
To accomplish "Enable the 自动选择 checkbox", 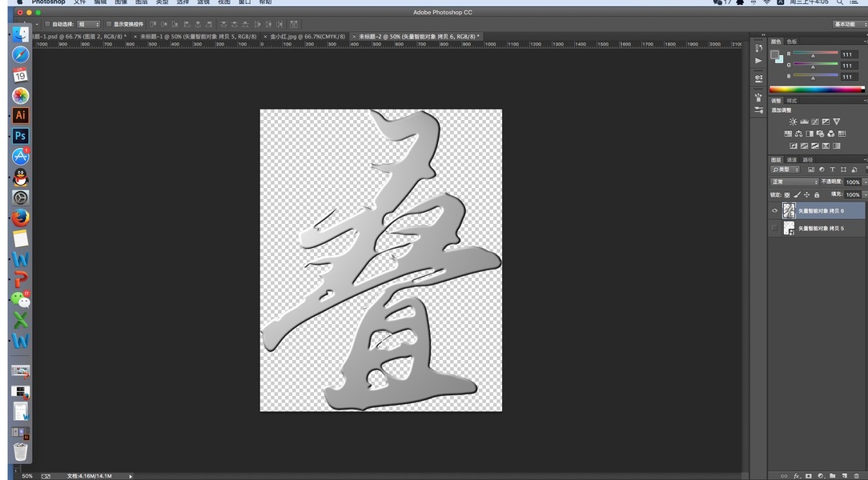I will click(47, 24).
